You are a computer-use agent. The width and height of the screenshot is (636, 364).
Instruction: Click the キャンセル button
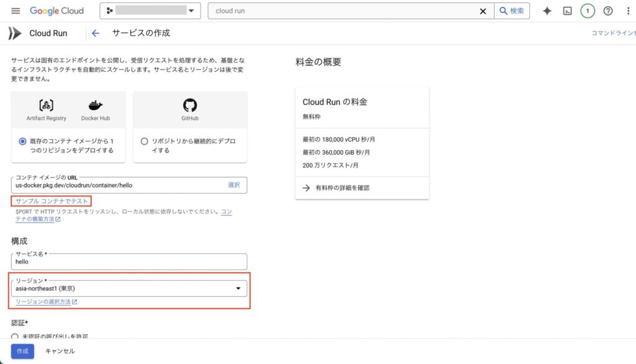coord(60,351)
